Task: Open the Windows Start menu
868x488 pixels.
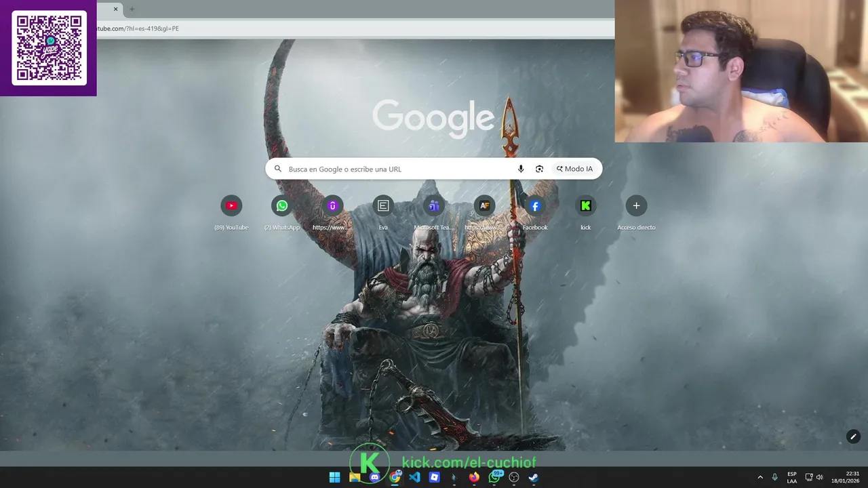Action: tap(334, 477)
